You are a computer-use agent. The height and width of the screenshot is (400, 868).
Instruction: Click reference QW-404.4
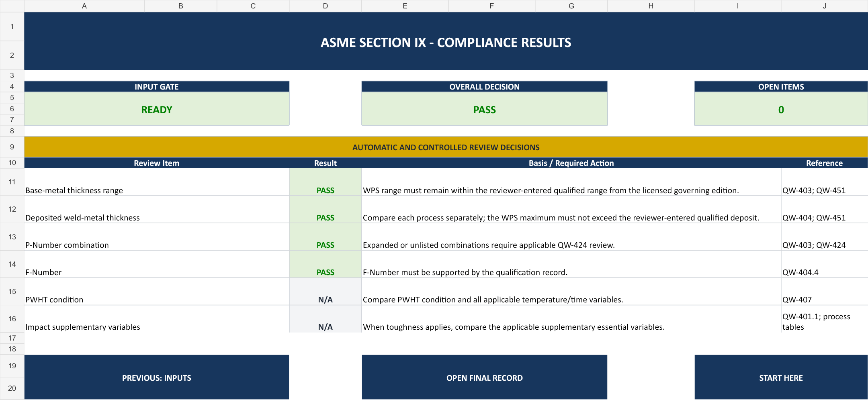click(x=800, y=272)
